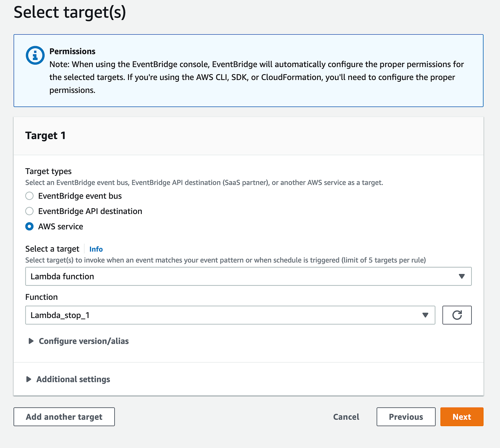The image size is (500, 448).
Task: Expand the Configure version/alias section label
Action: [x=84, y=341]
